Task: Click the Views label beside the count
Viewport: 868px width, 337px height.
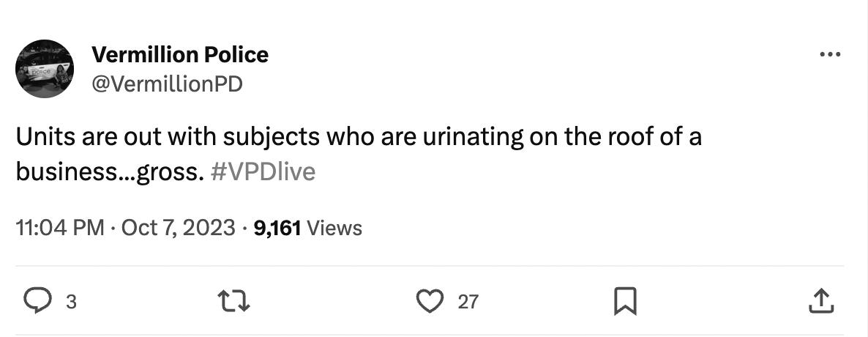Action: coord(334,228)
